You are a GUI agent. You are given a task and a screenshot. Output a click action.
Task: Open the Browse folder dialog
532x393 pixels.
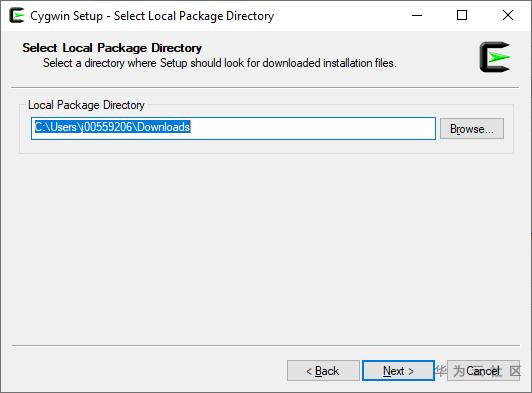(472, 129)
